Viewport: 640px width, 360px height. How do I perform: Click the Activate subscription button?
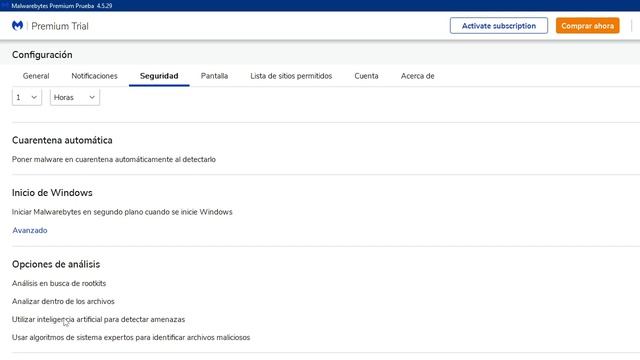499,26
